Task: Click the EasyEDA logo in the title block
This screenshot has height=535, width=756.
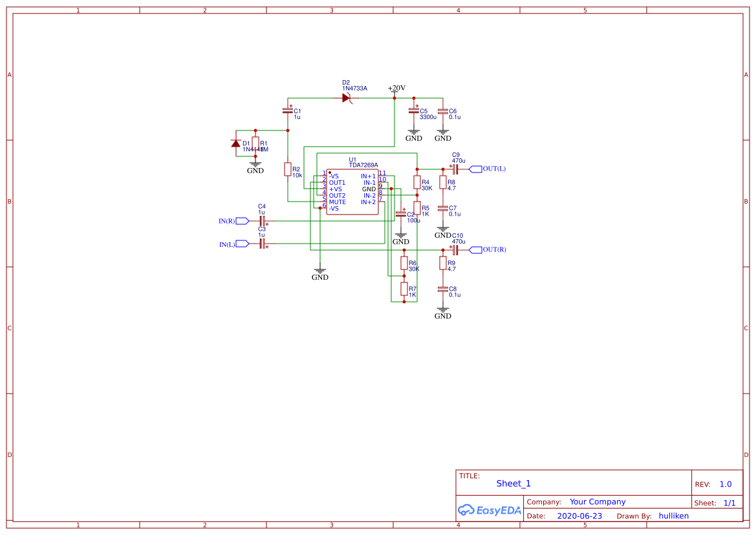Action: click(x=488, y=510)
